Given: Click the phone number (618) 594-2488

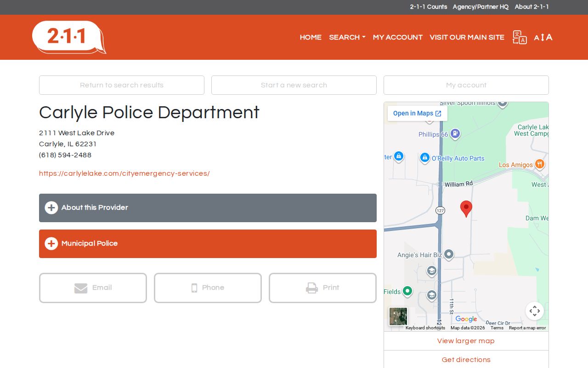Looking at the screenshot, I should click(65, 155).
